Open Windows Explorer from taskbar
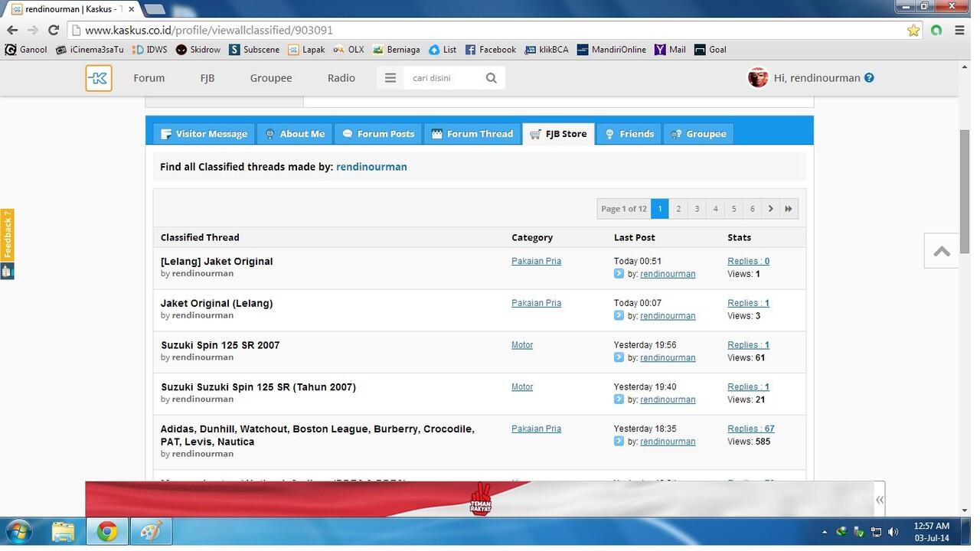 [64, 531]
